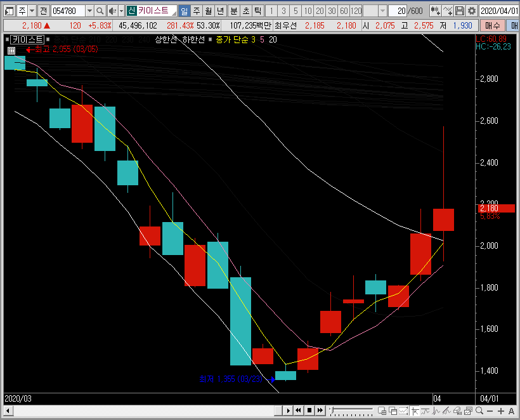Click the vertical line wave icon
Image resolution: width=520 pixels, height=420 pixels.
pos(436,411)
